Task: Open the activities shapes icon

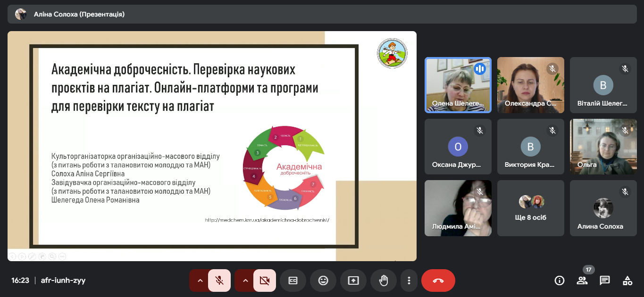Action: pyautogui.click(x=627, y=281)
